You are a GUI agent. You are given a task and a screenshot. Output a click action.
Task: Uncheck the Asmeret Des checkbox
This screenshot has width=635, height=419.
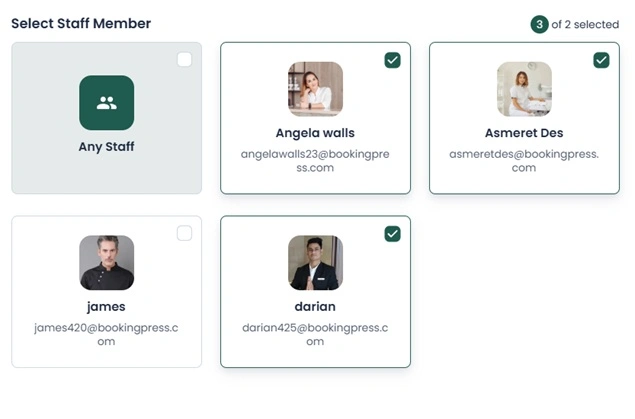click(601, 60)
